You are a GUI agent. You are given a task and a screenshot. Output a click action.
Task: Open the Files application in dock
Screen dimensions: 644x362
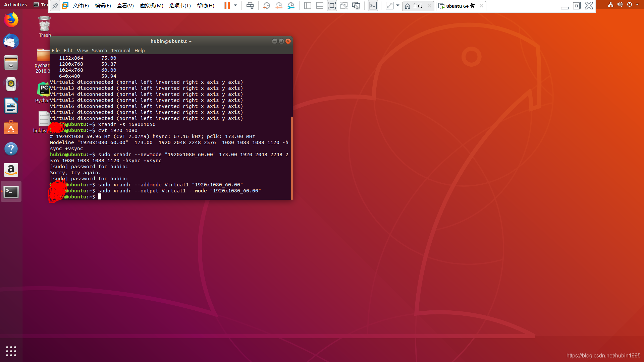pyautogui.click(x=11, y=63)
